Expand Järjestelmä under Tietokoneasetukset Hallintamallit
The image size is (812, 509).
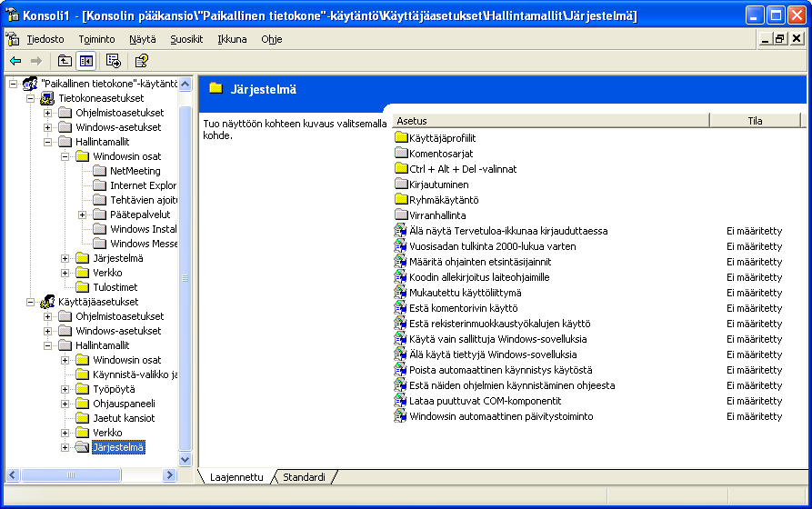[x=65, y=258]
